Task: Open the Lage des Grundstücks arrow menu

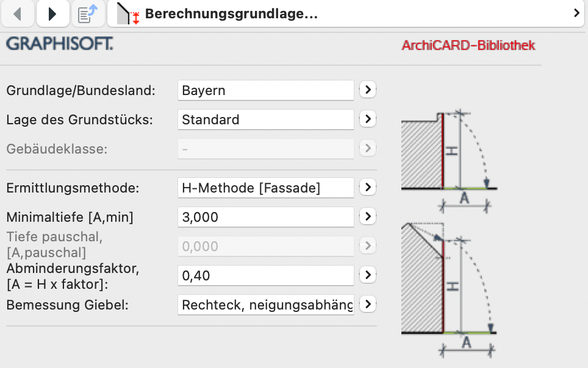Action: 367,119
